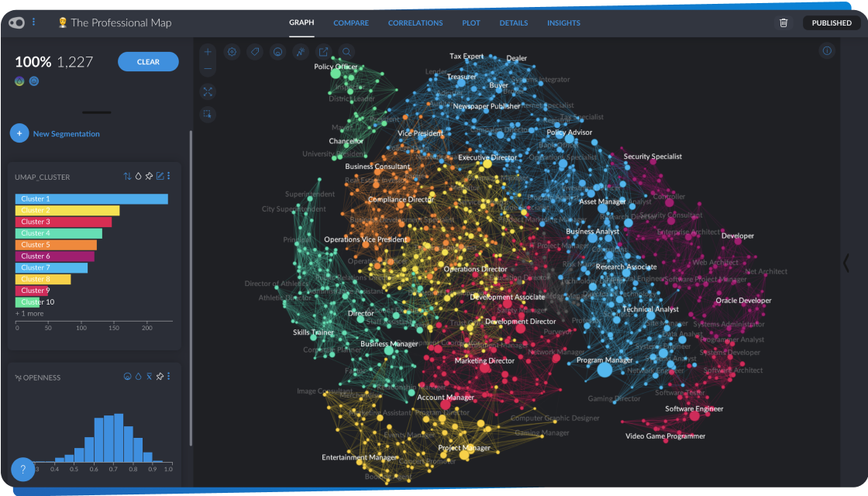This screenshot has width=868, height=496.
Task: Fit graph to view using the expand-arrows icon
Action: pos(208,91)
